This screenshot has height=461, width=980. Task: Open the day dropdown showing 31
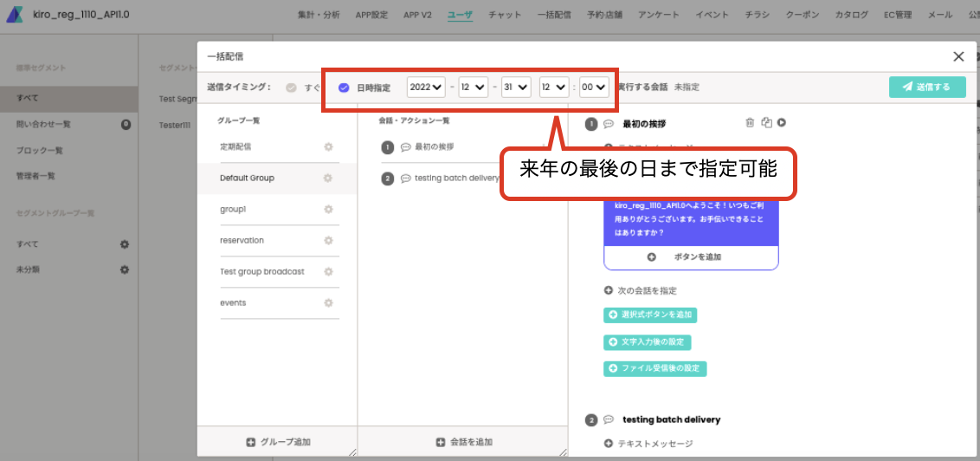[x=516, y=88]
